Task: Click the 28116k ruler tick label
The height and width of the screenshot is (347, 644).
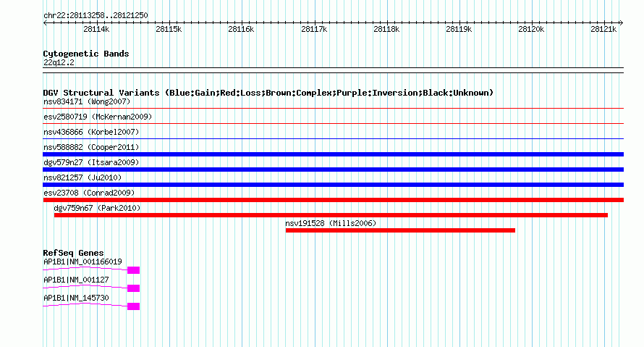Action: coord(241,29)
